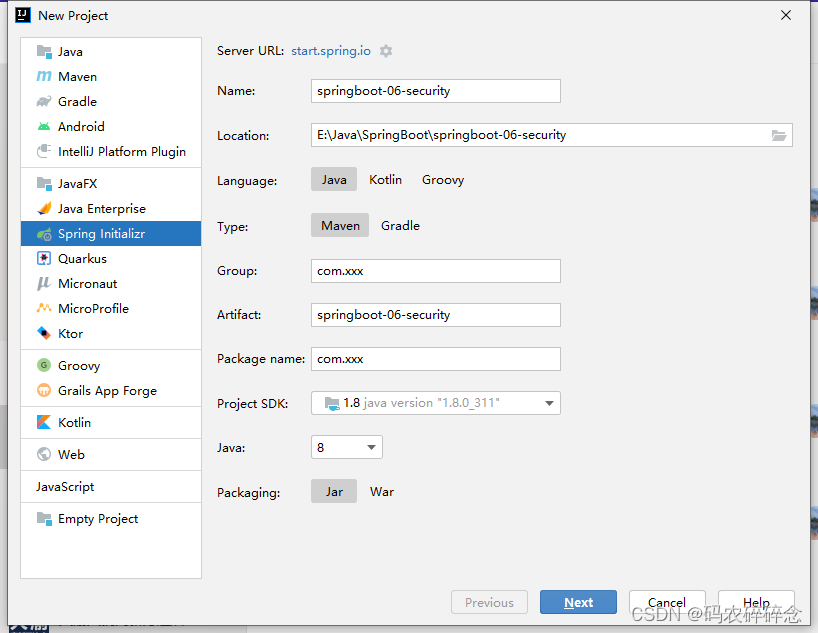The image size is (818, 633).
Task: Select IntelliJ Platform Plugin entry
Action: (111, 151)
